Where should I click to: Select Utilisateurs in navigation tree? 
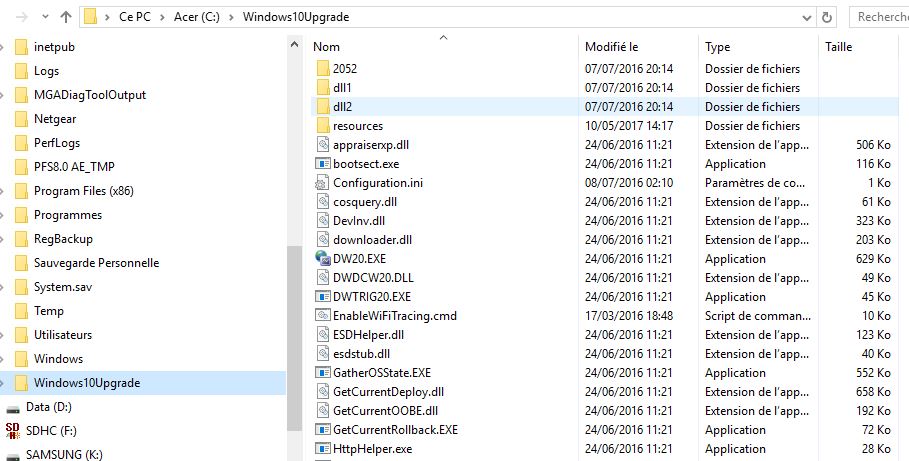tap(63, 335)
